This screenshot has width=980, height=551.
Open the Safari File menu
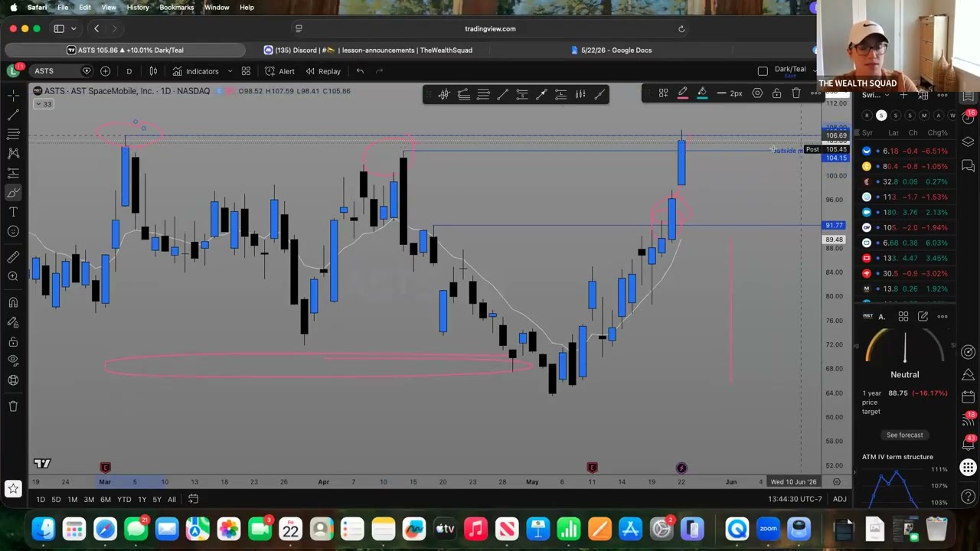tap(63, 8)
